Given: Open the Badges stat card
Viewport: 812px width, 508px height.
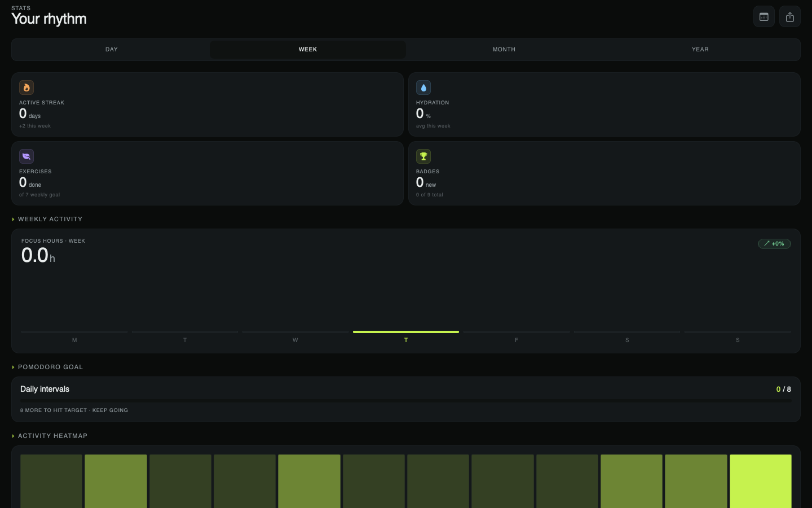Looking at the screenshot, I should click(x=604, y=173).
